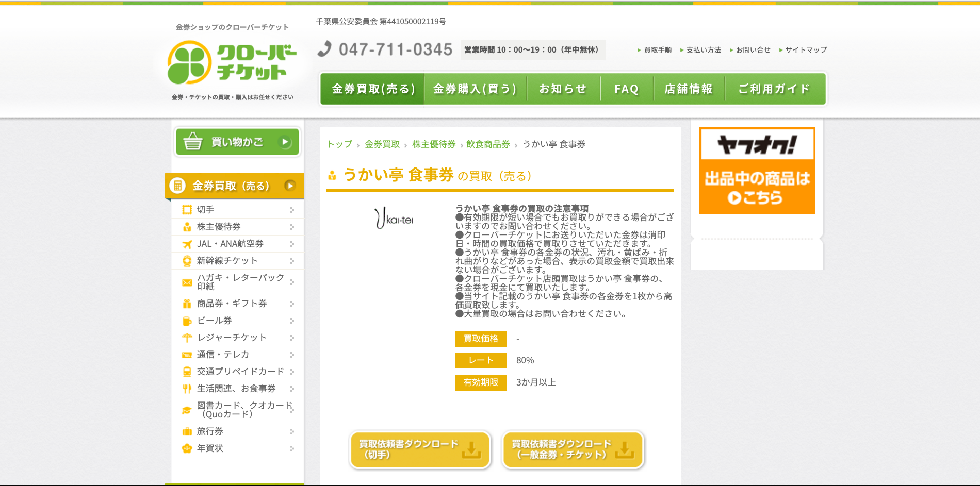Click the 金券買取 breadcrumb link
This screenshot has width=980, height=486.
coord(382,144)
